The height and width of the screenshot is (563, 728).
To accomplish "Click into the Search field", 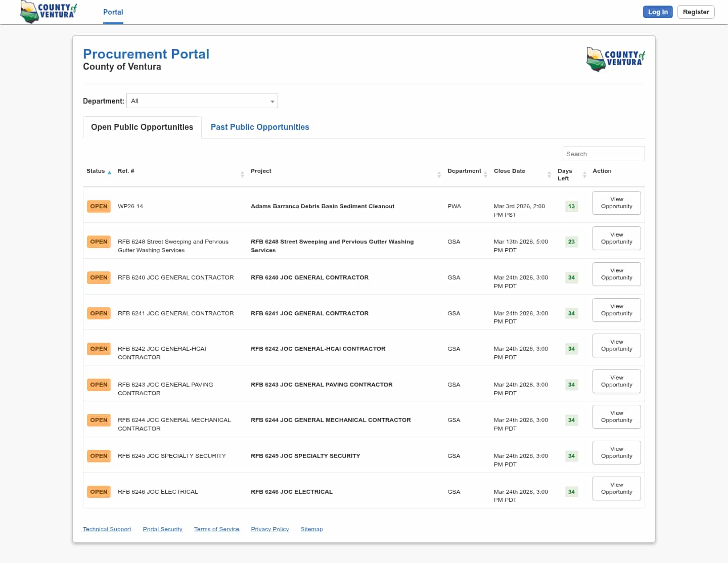I will tap(603, 154).
